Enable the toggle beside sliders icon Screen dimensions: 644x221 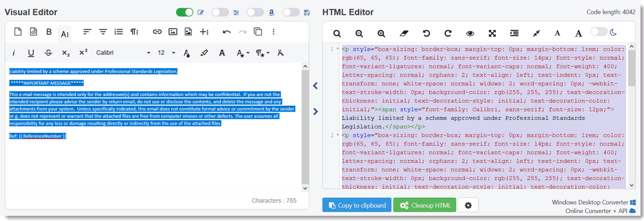220,12
